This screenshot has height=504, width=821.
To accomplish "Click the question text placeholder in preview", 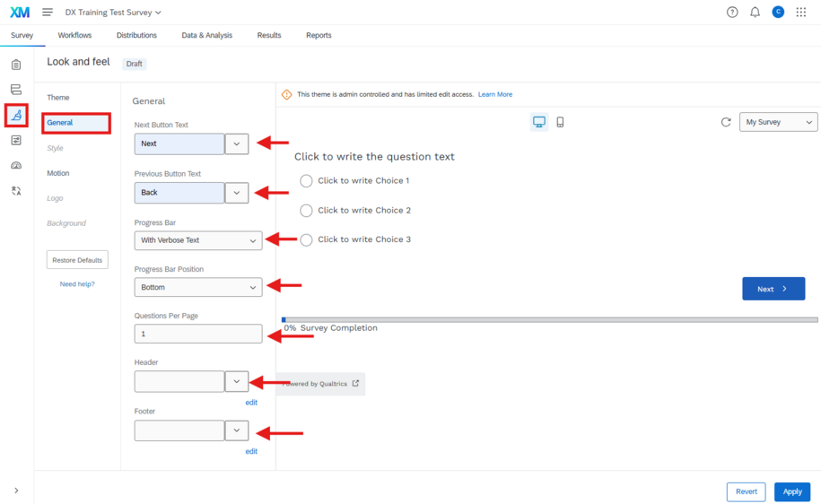I will click(374, 156).
